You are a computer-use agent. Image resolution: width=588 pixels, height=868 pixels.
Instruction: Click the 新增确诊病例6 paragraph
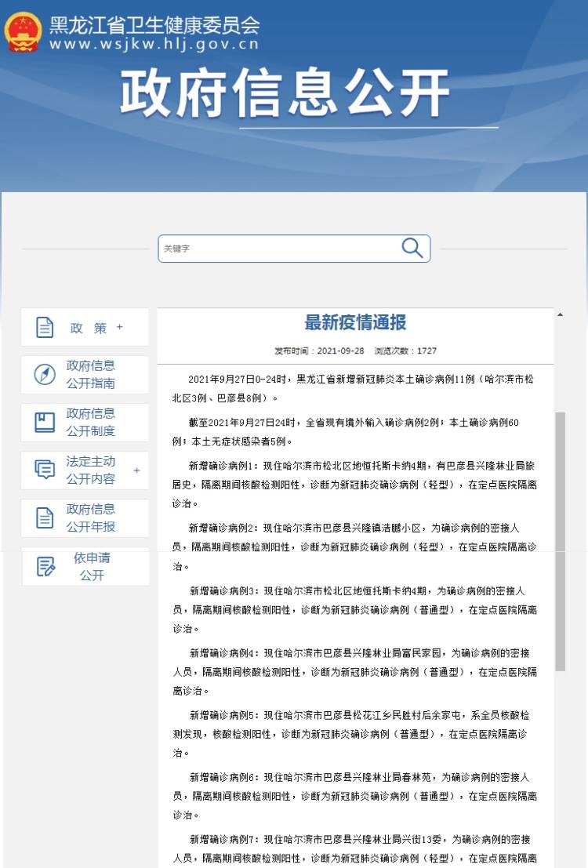coord(355,796)
